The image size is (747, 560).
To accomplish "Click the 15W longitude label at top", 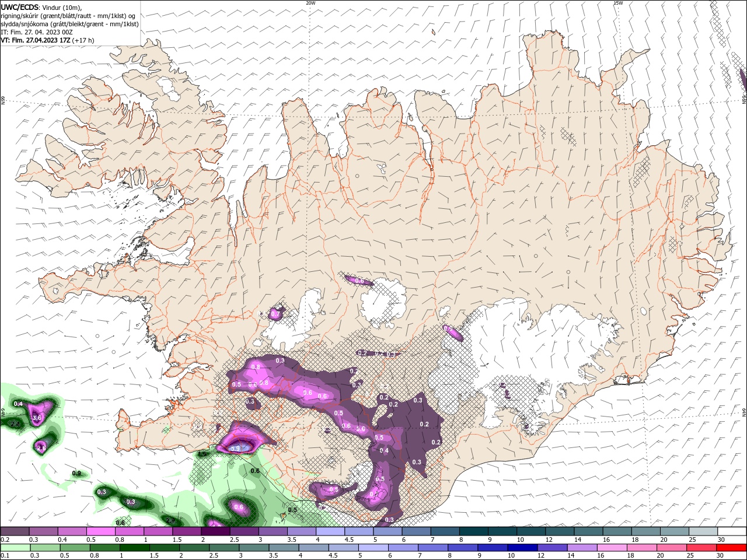I will tap(618, 3).
